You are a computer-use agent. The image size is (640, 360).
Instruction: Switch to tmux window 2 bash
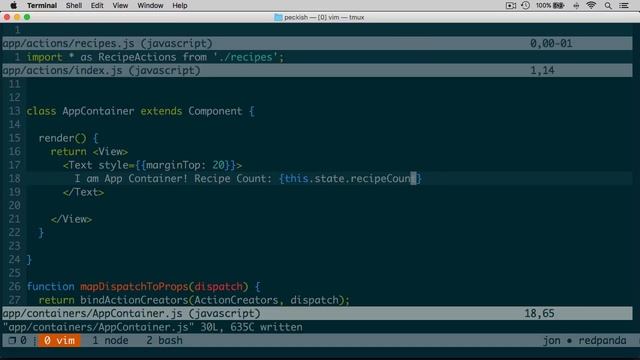click(164, 340)
